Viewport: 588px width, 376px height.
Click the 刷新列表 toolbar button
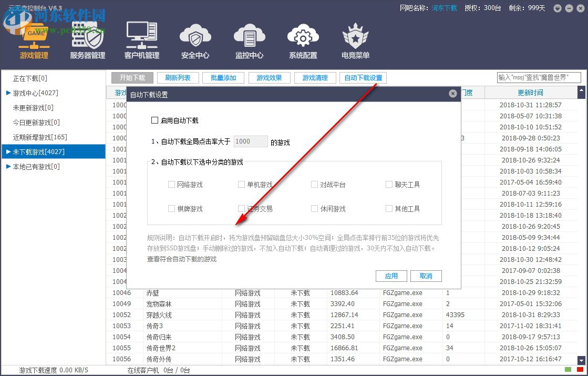pyautogui.click(x=178, y=77)
